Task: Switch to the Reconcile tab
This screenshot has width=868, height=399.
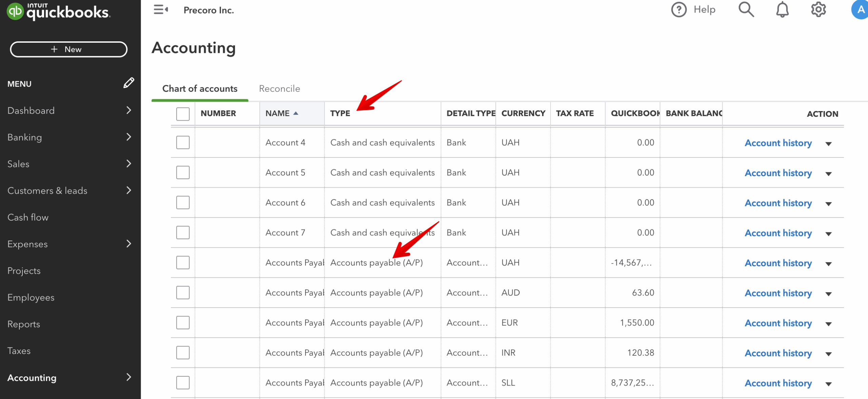Action: click(x=279, y=89)
